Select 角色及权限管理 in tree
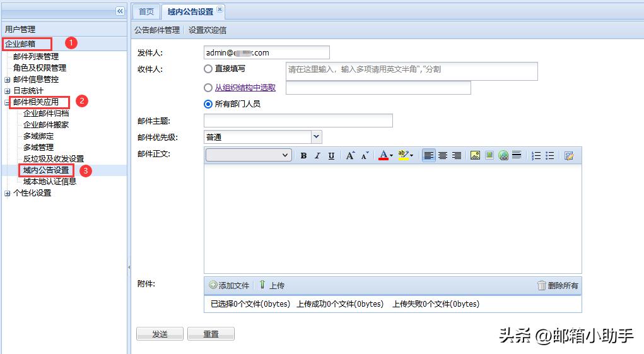Image resolution: width=644 pixels, height=354 pixels. click(40, 68)
